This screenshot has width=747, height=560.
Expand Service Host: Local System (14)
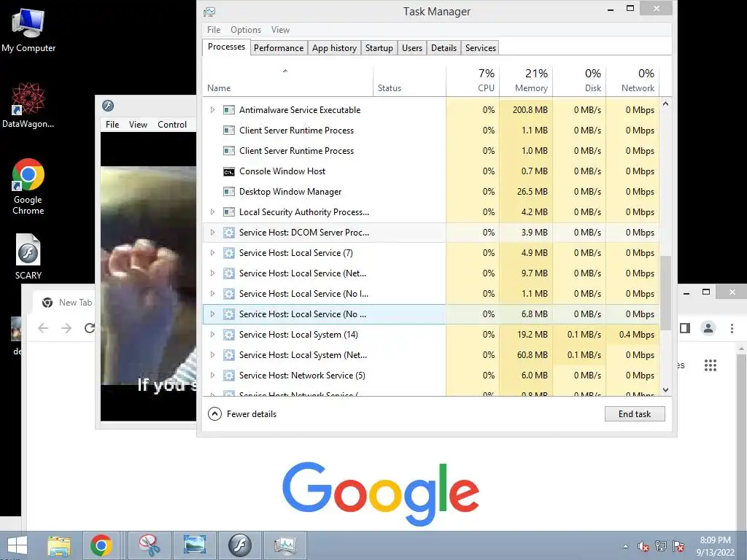pos(212,334)
